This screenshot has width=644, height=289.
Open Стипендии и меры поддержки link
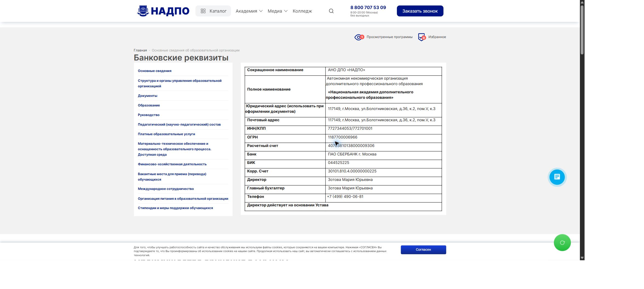click(175, 208)
